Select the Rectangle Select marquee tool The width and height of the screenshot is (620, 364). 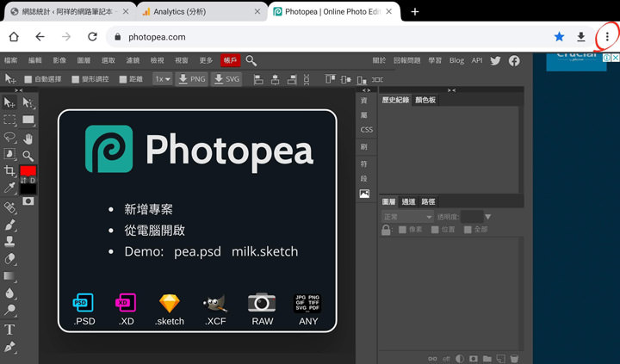point(9,120)
